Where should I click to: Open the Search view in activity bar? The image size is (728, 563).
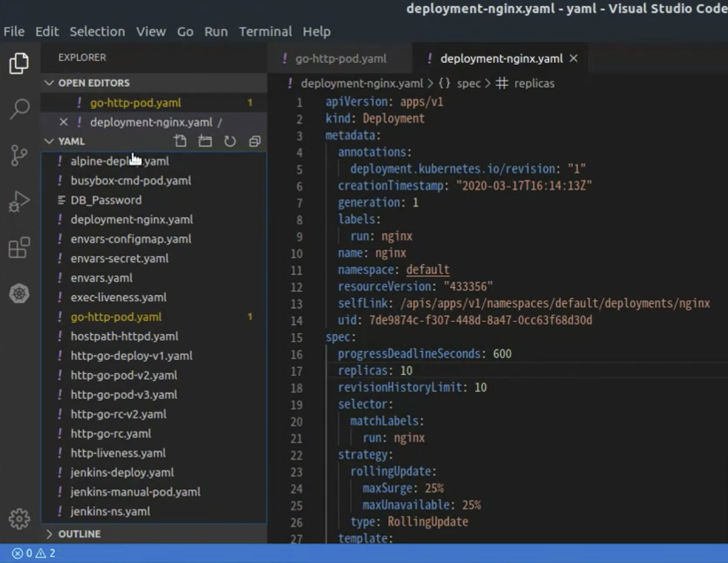(x=19, y=109)
